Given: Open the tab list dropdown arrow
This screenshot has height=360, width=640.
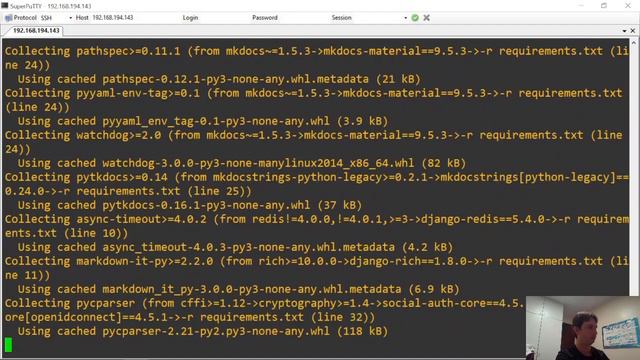Looking at the screenshot, I should (x=624, y=31).
